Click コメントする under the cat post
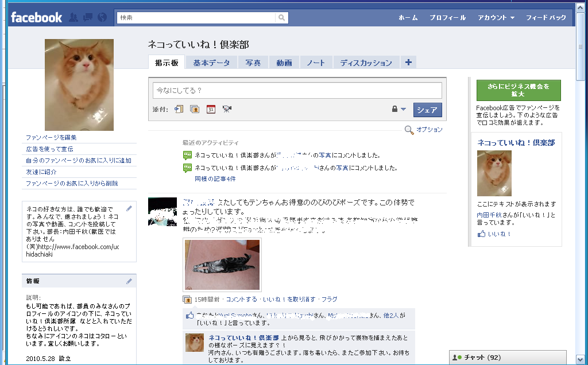The height and width of the screenshot is (365, 588). (242, 300)
